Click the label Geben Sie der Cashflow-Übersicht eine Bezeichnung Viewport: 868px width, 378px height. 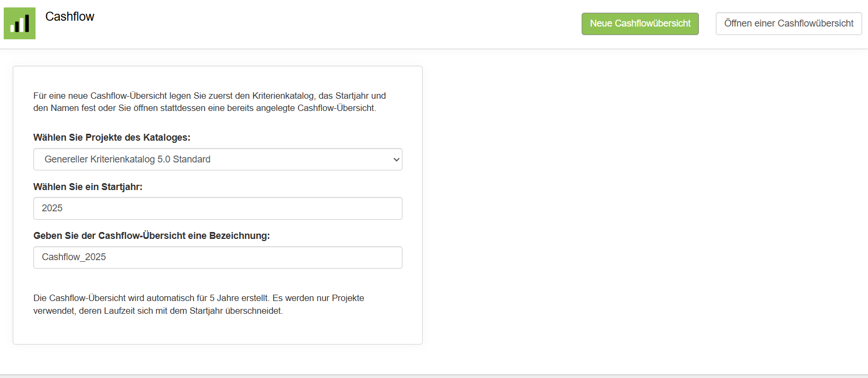pos(152,236)
